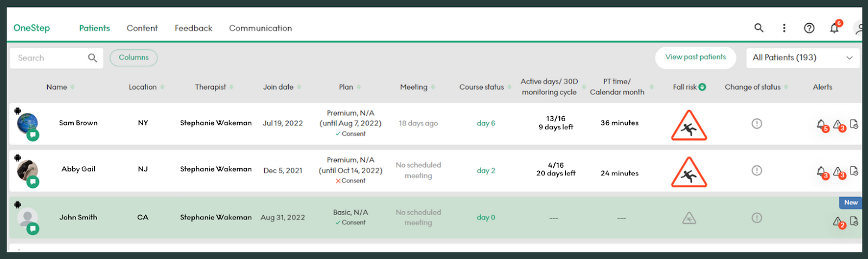Toggle the Fall risk column sort
Screen dimensions: 868x259
coord(703,87)
